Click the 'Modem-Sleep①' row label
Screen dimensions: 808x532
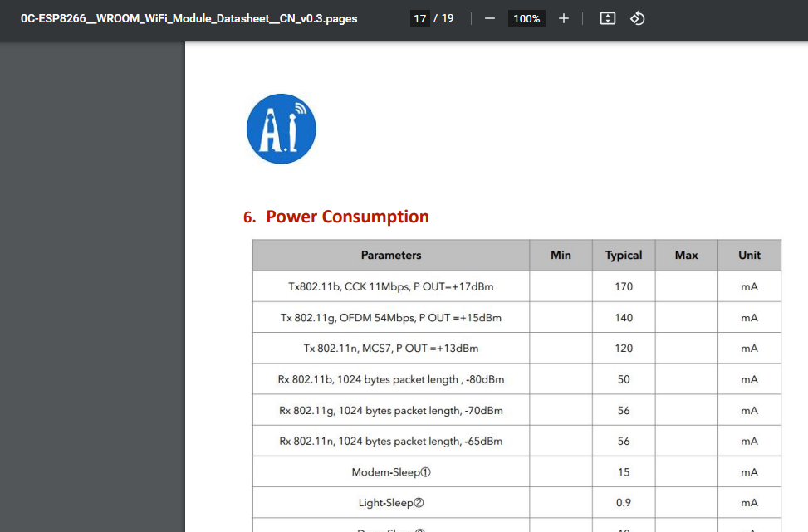(x=390, y=471)
